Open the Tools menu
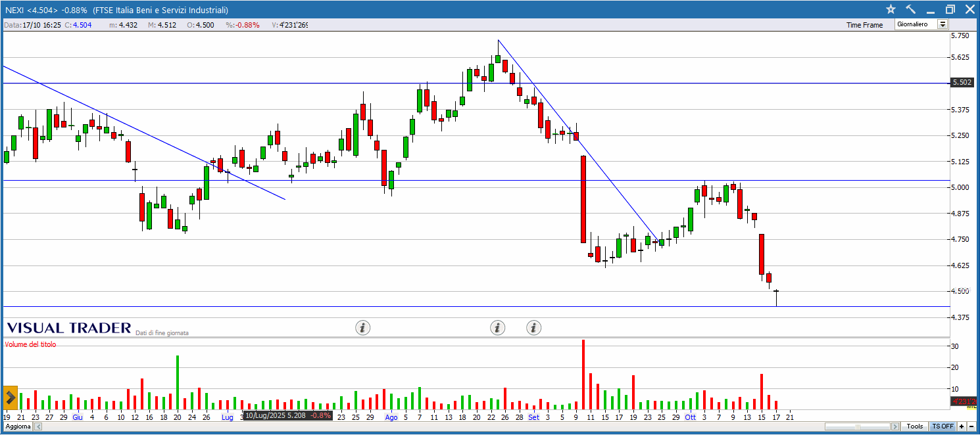 [x=915, y=426]
